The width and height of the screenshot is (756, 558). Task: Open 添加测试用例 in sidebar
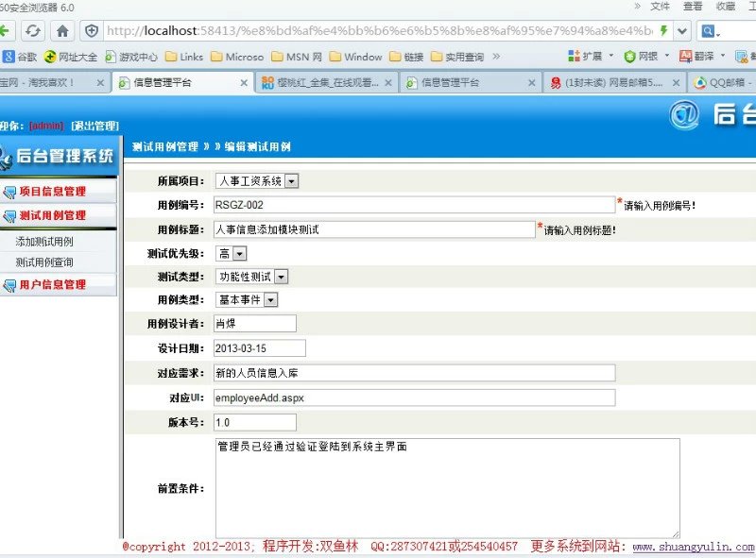[x=44, y=242]
